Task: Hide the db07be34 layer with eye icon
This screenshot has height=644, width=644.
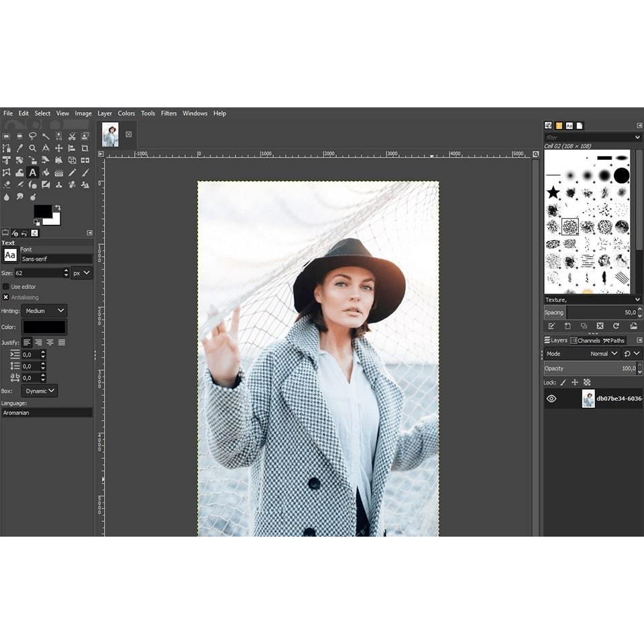Action: [551, 398]
